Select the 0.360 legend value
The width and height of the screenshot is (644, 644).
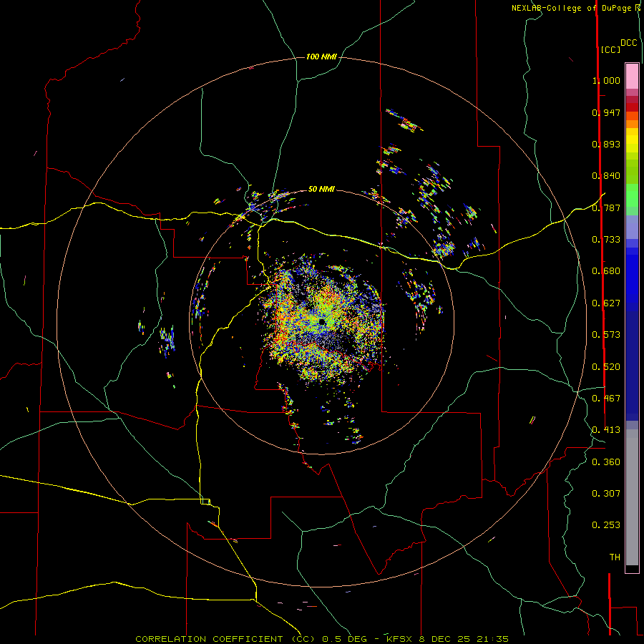[606, 462]
